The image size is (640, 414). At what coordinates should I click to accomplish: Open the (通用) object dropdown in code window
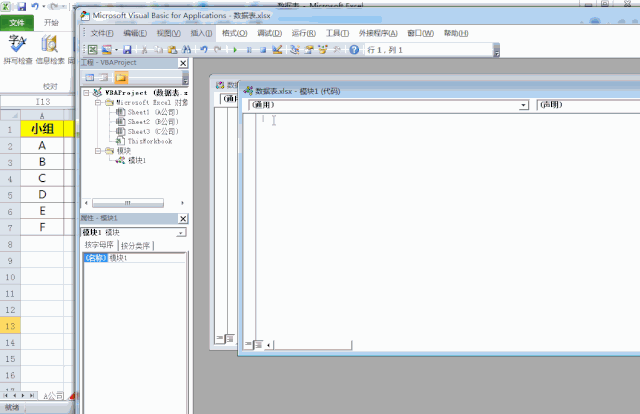(523, 105)
